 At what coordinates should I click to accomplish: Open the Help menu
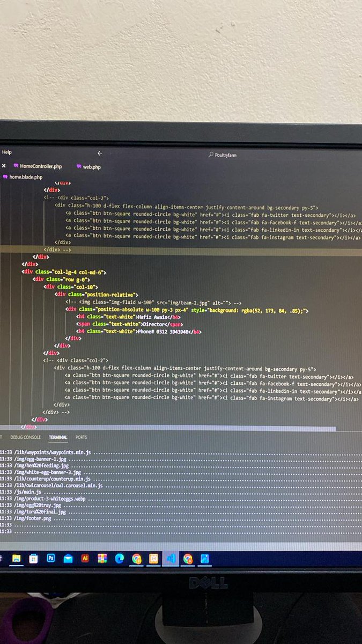[6, 153]
